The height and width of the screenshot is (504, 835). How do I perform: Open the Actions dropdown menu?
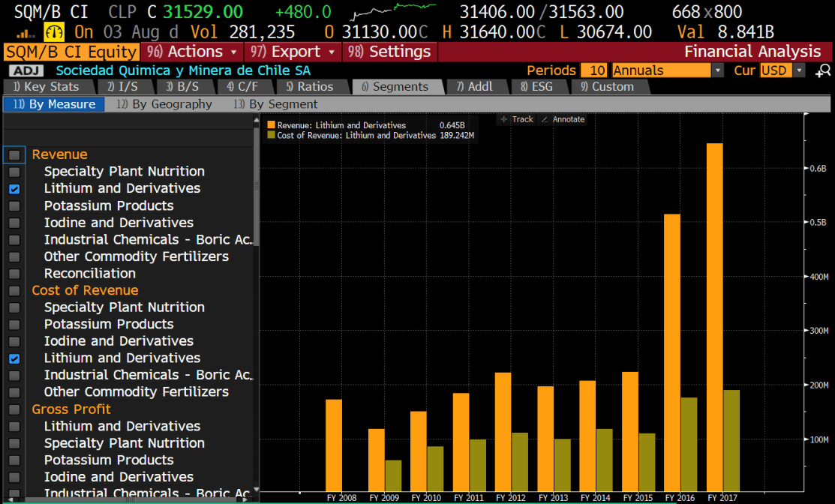[192, 52]
